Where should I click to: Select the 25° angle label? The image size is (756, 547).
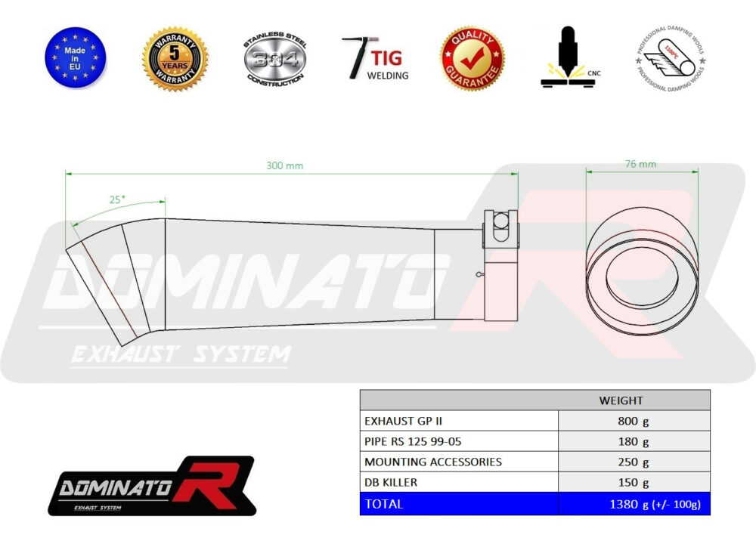117,200
